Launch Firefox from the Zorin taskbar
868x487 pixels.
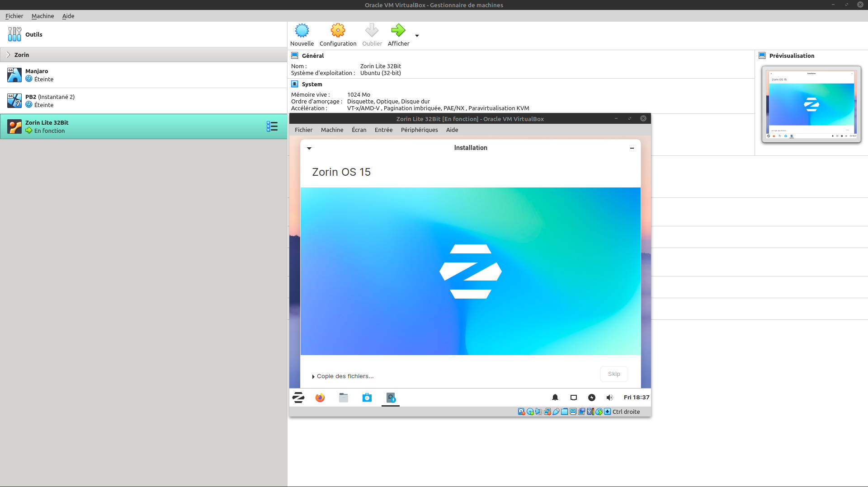tap(320, 398)
